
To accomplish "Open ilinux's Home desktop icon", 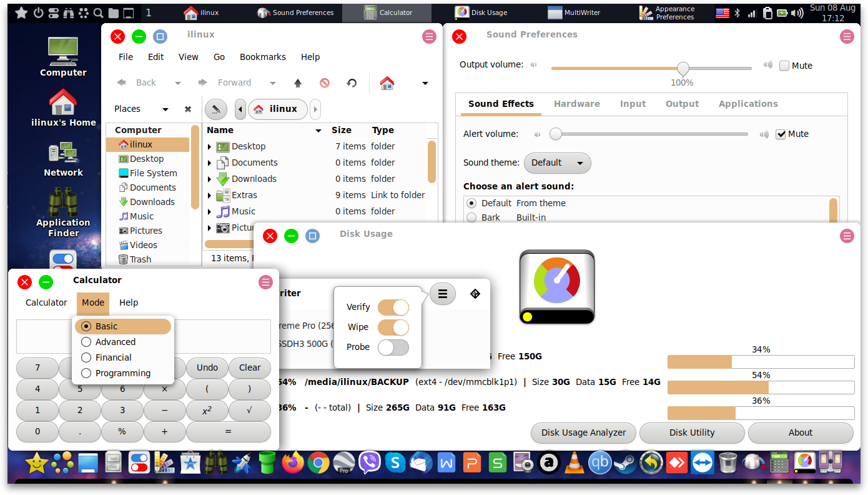I will coord(63,107).
